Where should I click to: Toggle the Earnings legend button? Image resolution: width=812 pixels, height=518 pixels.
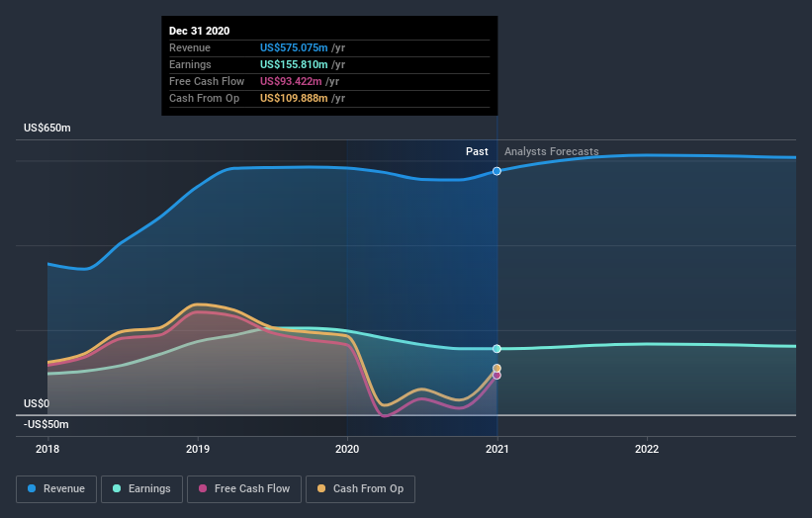[141, 489]
